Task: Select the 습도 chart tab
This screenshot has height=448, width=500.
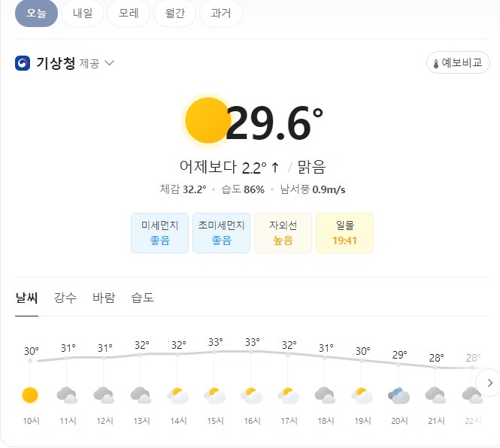Action: click(143, 298)
